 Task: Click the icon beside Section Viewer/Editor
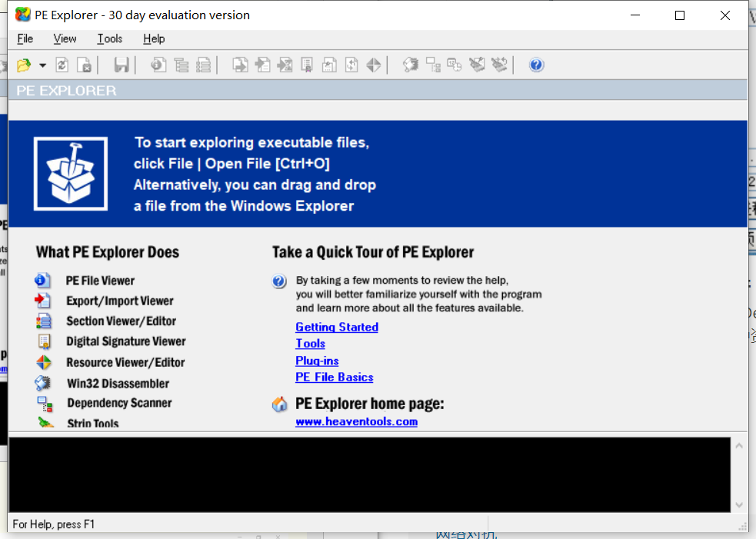43,321
